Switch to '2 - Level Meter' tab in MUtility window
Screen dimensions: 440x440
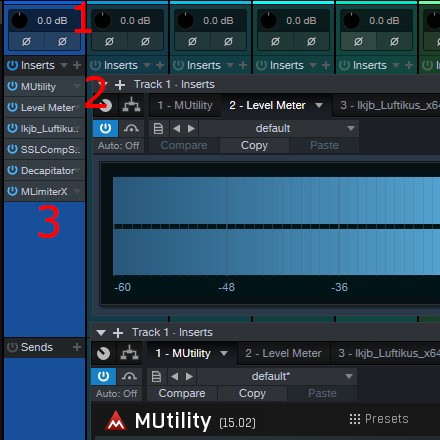pos(283,353)
